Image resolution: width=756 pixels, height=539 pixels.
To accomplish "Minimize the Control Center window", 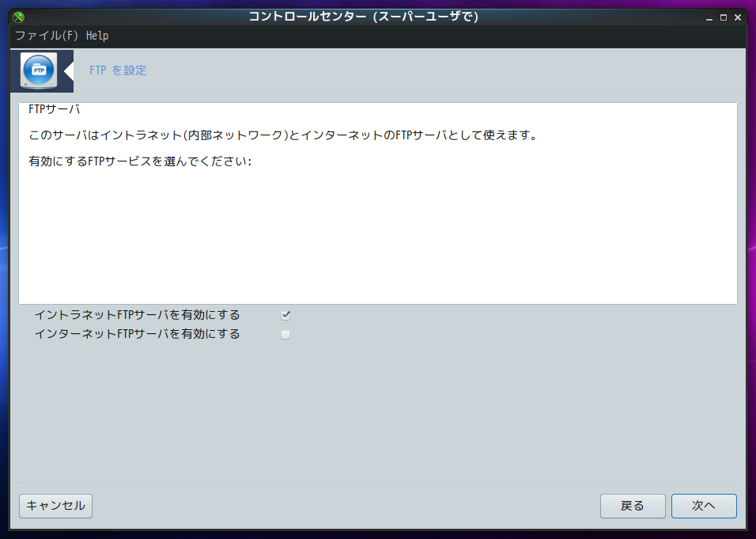I will pos(709,17).
